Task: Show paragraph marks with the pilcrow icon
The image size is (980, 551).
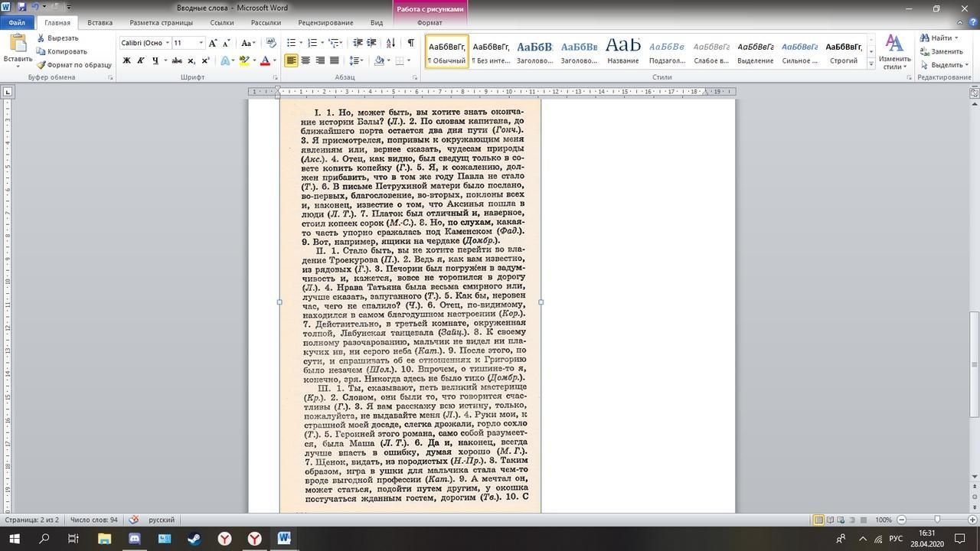Action: [x=411, y=43]
